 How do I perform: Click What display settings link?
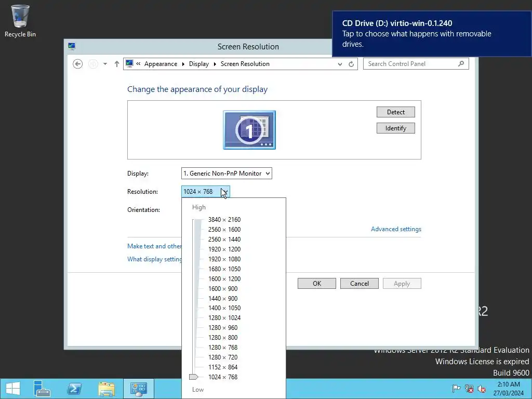[x=154, y=259]
